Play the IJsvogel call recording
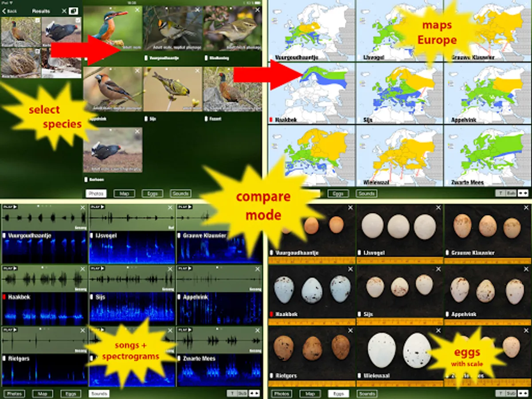The width and height of the screenshot is (532, 399). pos(97,207)
